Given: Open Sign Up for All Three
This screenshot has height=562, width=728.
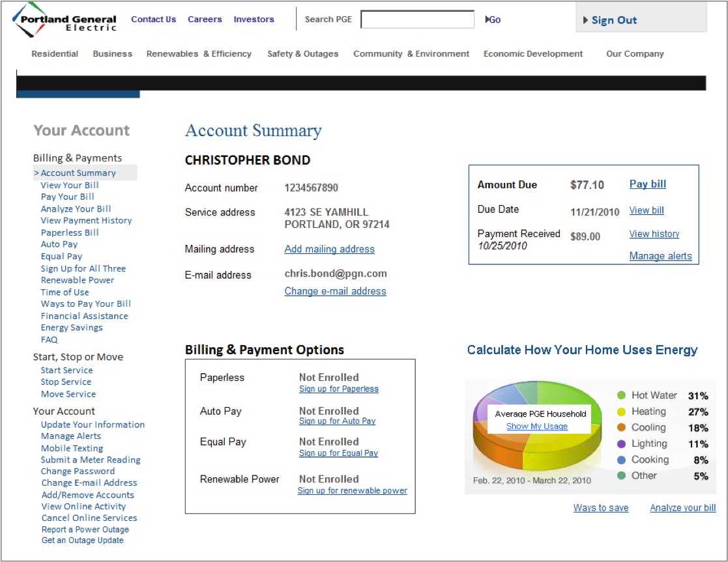Looking at the screenshot, I should (83, 269).
